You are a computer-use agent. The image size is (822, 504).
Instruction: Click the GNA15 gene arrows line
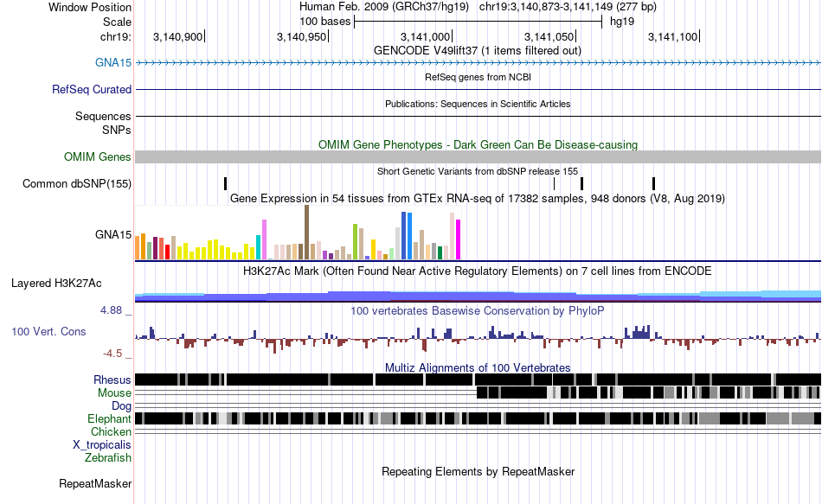pos(478,63)
